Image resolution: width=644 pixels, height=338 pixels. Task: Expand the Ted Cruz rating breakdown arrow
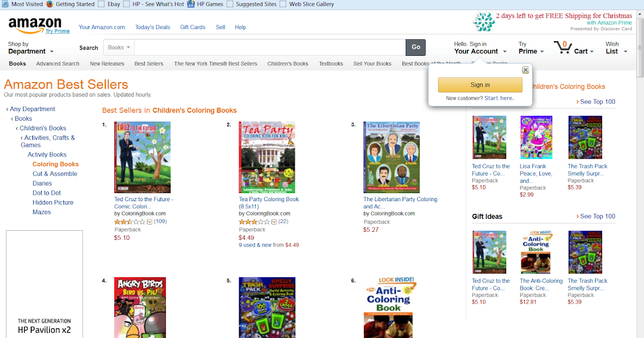point(150,222)
